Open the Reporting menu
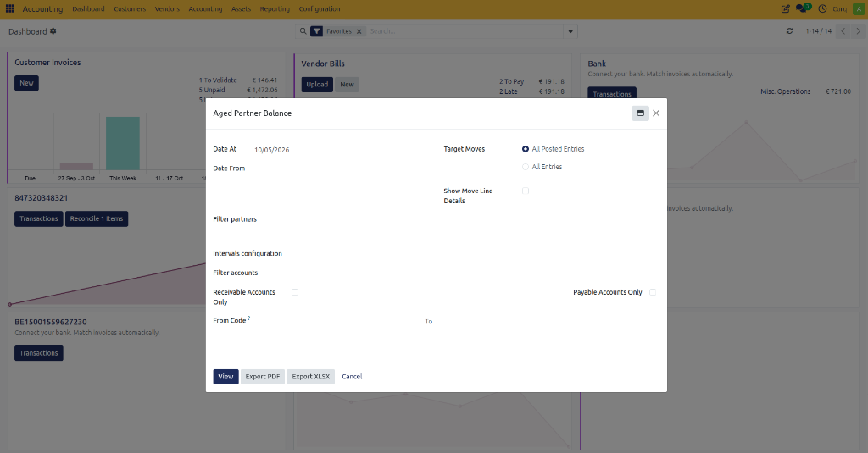This screenshot has width=868, height=453. click(275, 8)
